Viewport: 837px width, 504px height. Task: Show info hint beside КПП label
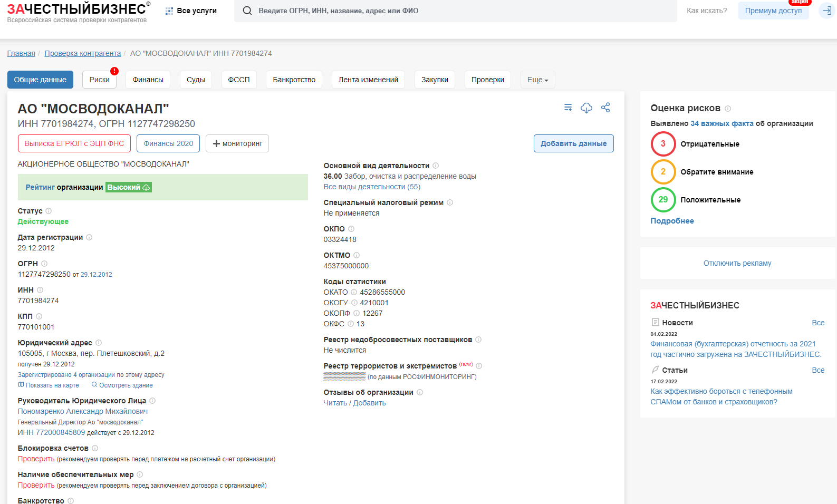(x=39, y=316)
